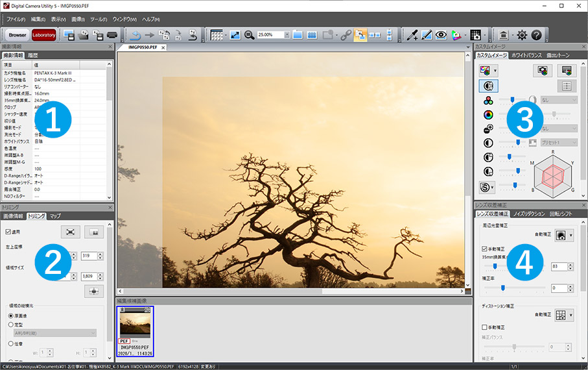Click the Browser mode button
The height and width of the screenshot is (370, 588).
pyautogui.click(x=18, y=35)
